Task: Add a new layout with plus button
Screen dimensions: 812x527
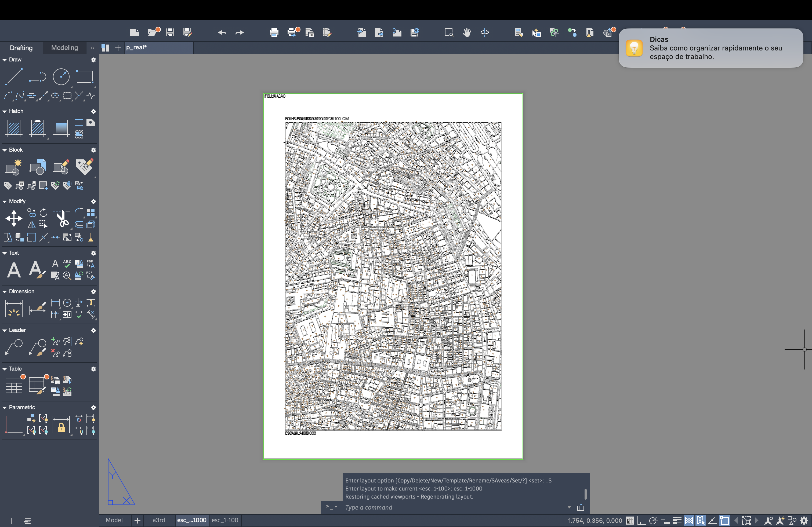Action: [x=137, y=521]
